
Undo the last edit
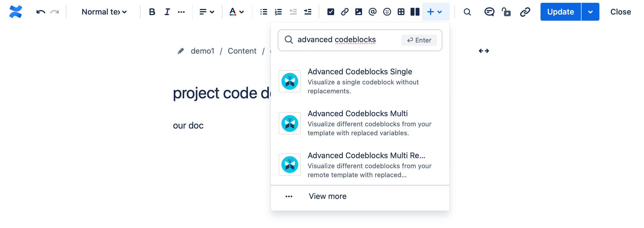tap(41, 12)
